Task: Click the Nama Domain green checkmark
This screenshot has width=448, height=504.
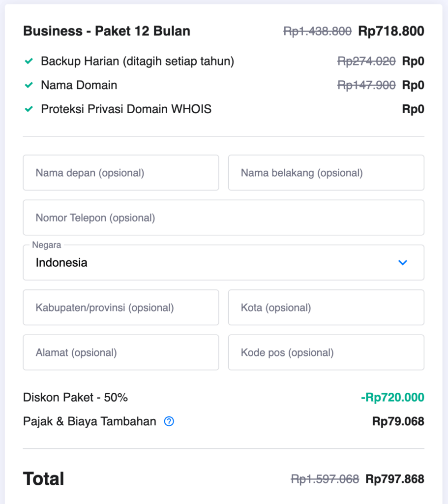Action: [x=29, y=85]
